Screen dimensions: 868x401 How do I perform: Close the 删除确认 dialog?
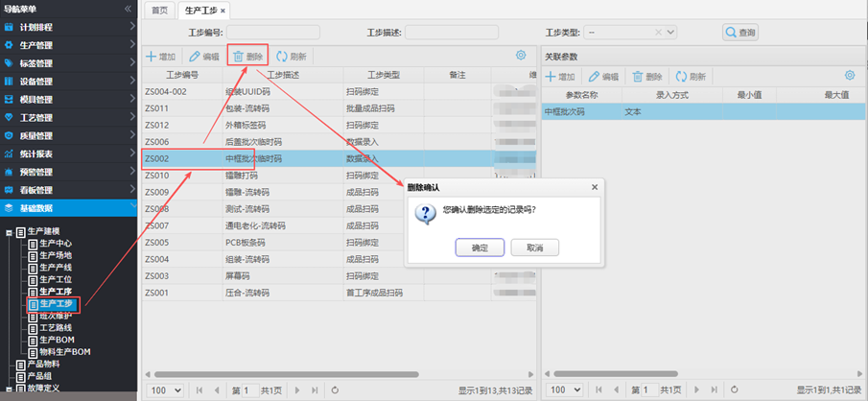coord(595,187)
